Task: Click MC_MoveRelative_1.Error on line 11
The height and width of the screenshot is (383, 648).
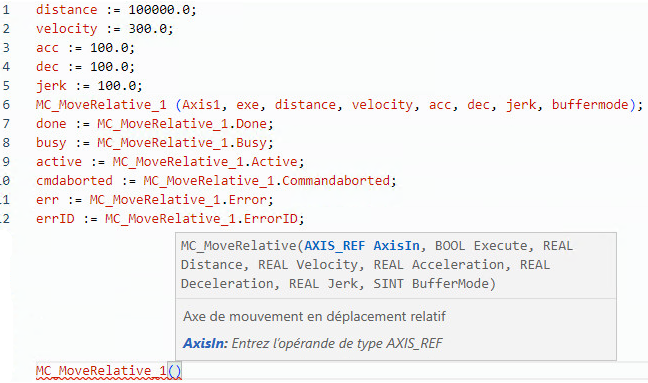Action: 179,200
